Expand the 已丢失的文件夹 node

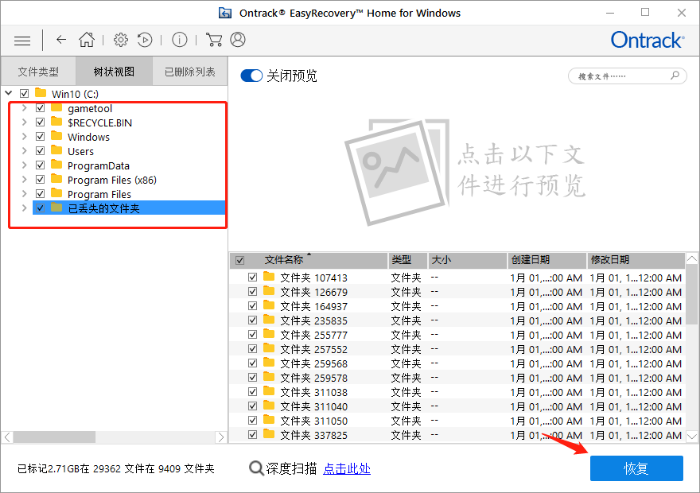point(24,208)
